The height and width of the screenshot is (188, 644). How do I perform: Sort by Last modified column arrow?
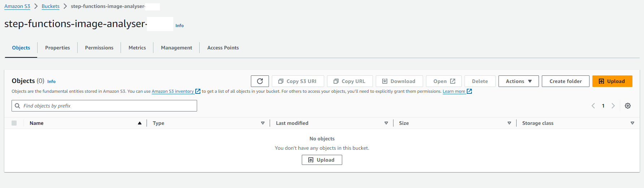tap(386, 123)
